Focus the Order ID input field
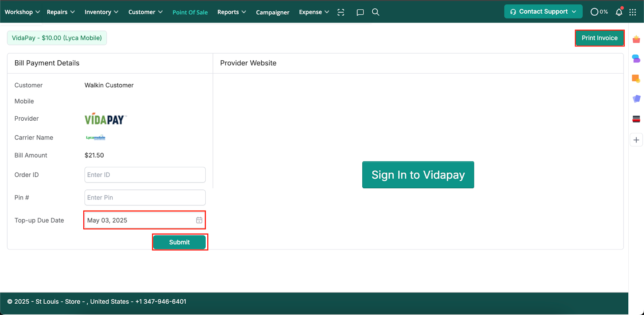Viewport: 644px width, 315px height. pos(145,175)
